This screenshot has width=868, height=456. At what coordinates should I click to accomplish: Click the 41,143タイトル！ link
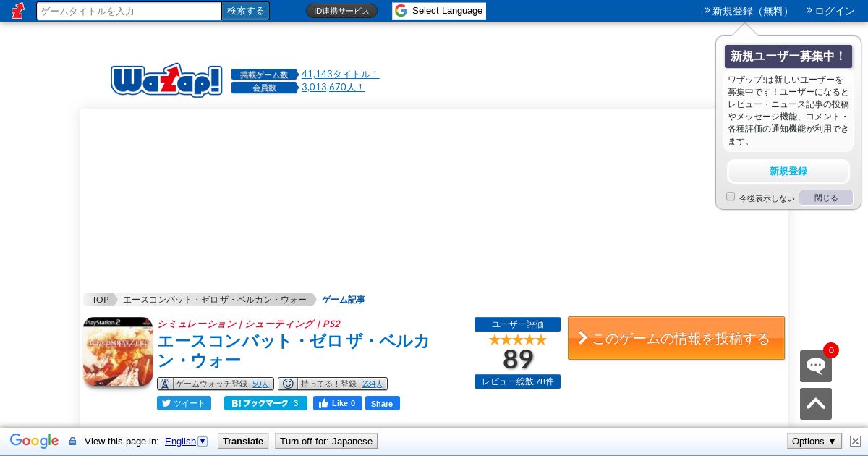pyautogui.click(x=340, y=74)
